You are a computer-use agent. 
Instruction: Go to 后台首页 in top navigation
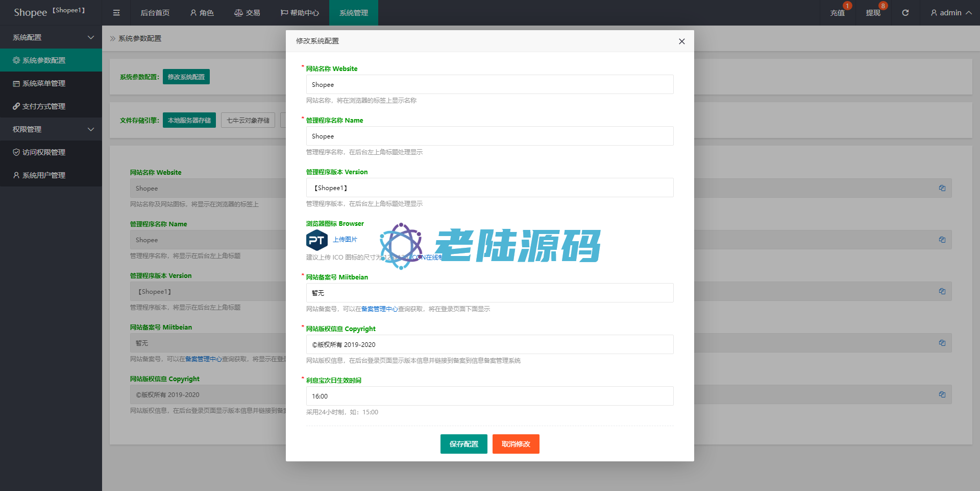click(x=155, y=13)
